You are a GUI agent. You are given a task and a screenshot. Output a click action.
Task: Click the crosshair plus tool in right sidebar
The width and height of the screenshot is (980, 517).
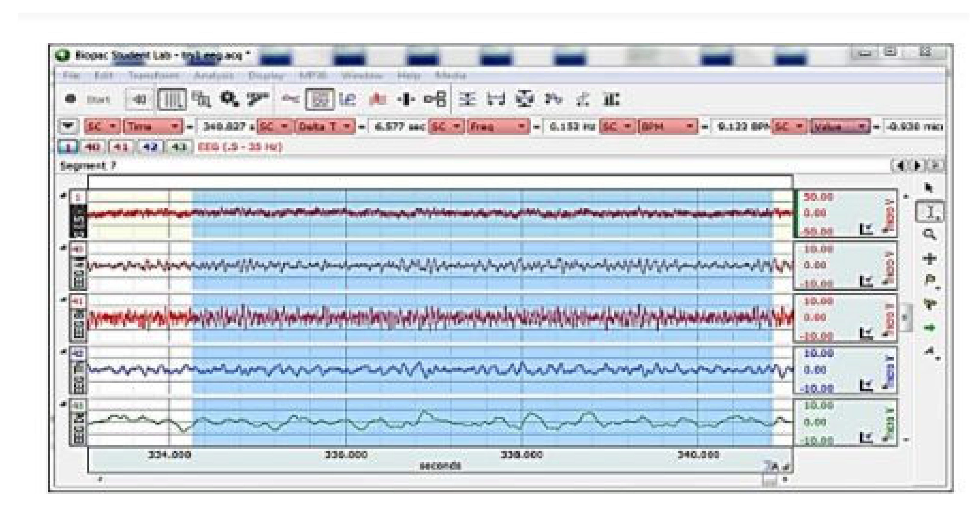pyautogui.click(x=929, y=259)
